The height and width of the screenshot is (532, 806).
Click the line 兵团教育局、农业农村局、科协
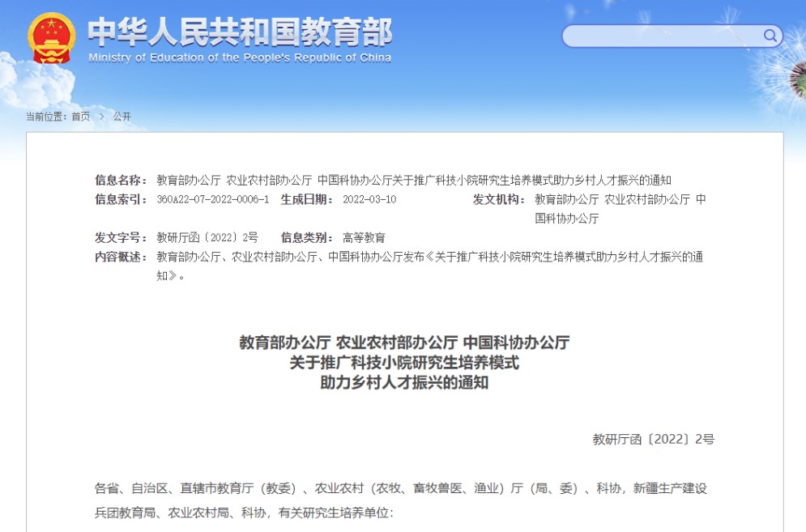(244, 513)
